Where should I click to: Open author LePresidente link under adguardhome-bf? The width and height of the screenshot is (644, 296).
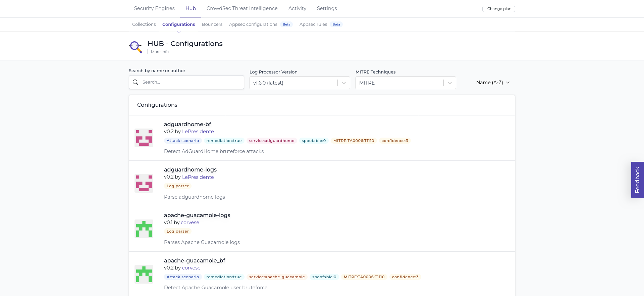(x=198, y=132)
